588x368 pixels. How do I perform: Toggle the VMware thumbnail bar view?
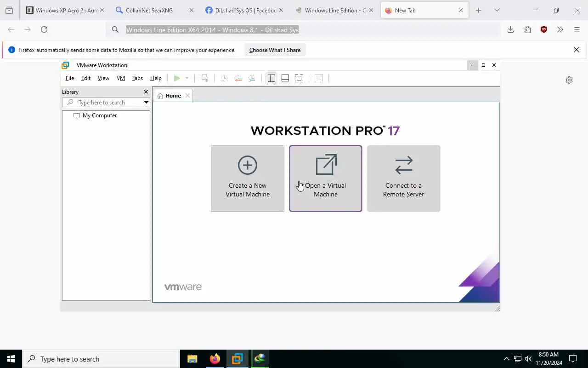coord(285,78)
